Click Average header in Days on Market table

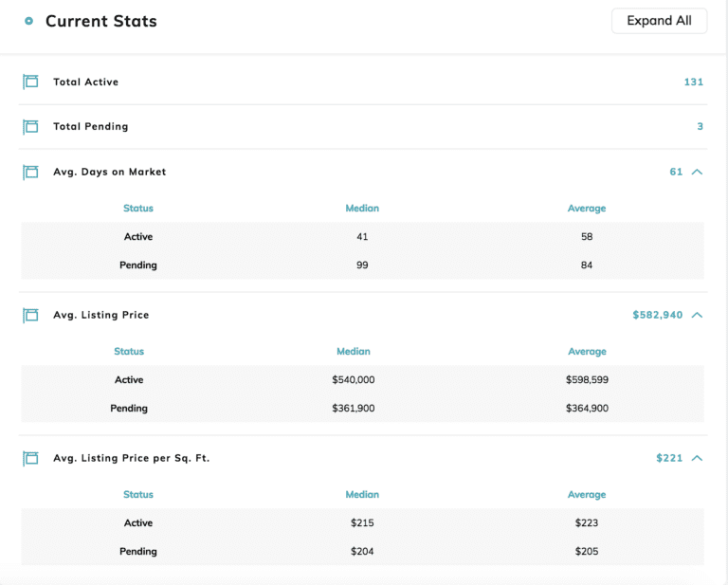587,209
